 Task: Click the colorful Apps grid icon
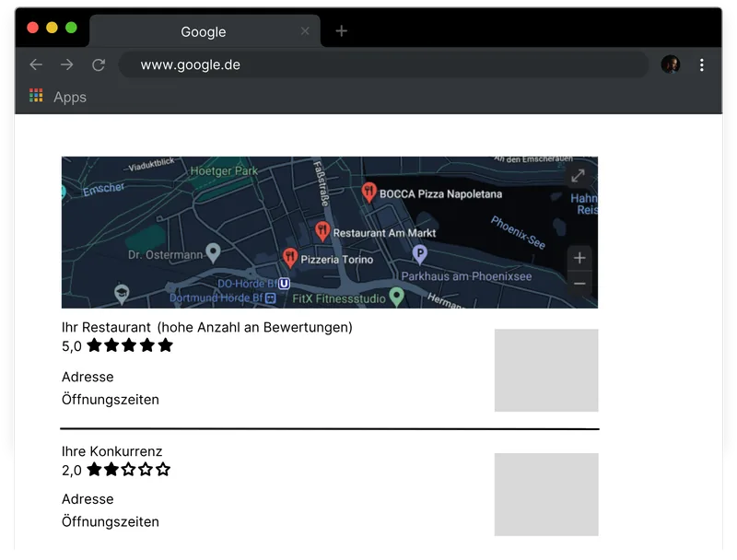coord(36,96)
